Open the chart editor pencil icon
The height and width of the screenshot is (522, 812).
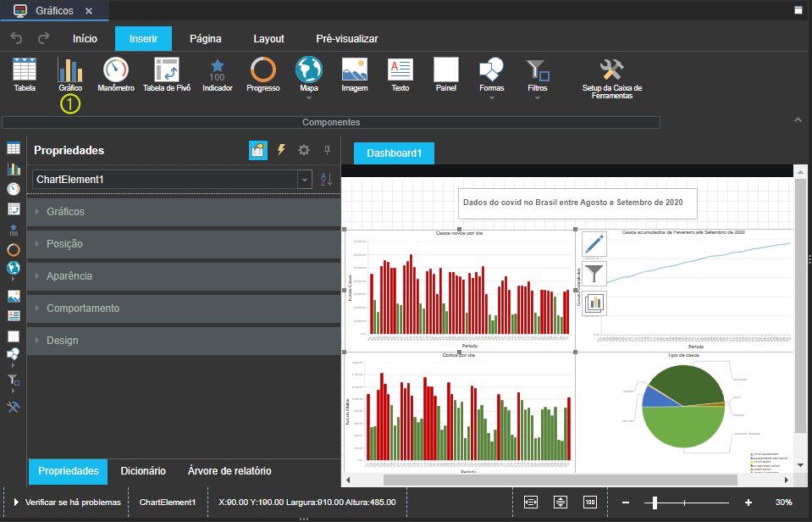point(594,244)
